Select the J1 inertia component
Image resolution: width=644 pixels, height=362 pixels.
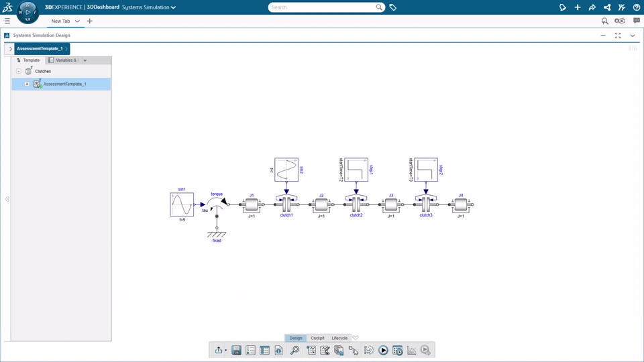pos(252,204)
